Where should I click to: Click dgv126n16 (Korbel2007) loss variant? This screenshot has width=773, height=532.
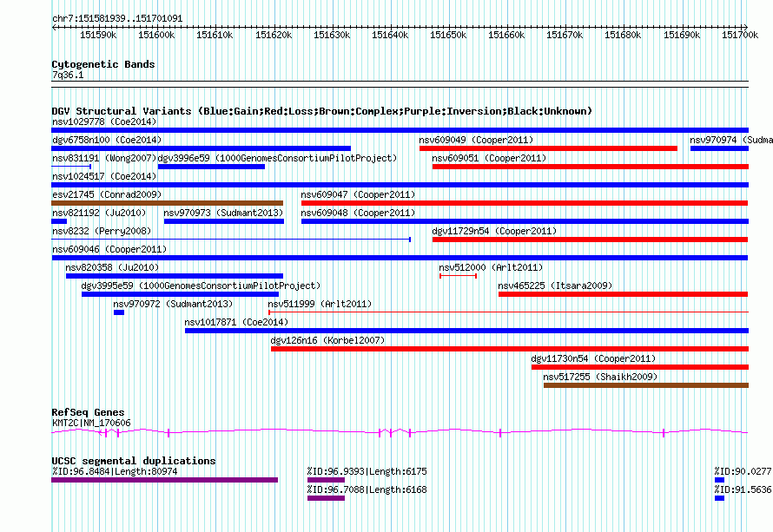[x=510, y=349]
